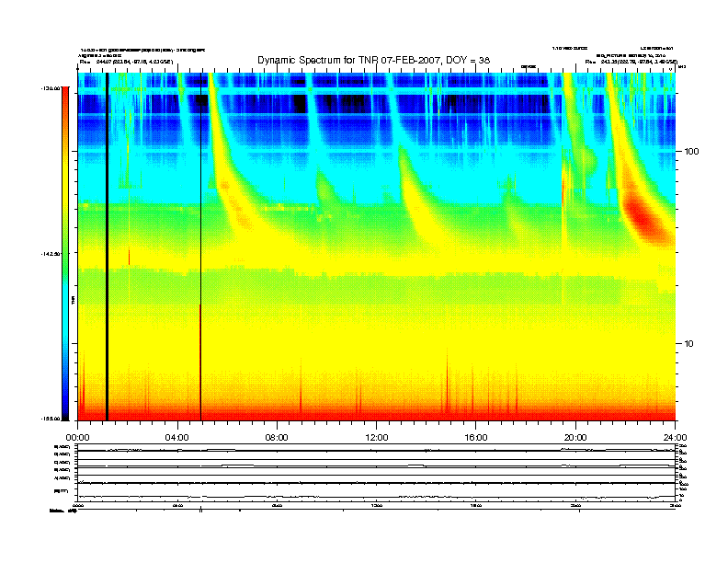Click the thick black data gap near 01:10
The width and height of the screenshot is (728, 563).
pos(107,247)
